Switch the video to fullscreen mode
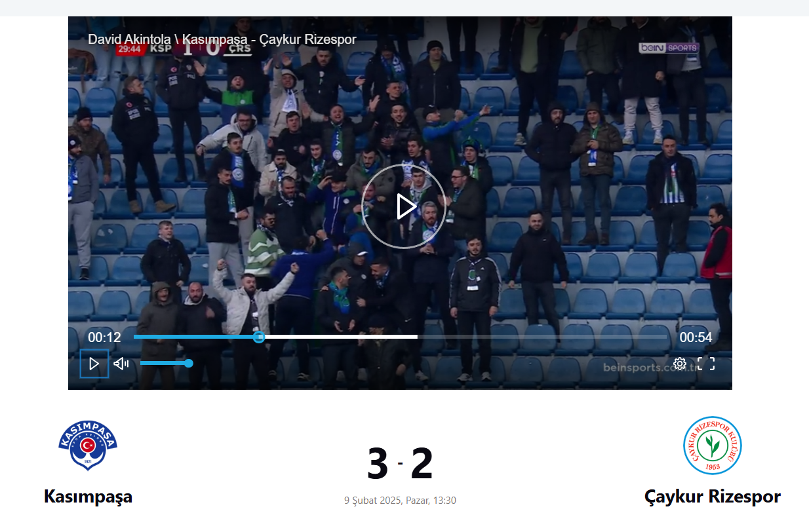Image resolution: width=809 pixels, height=532 pixels. click(x=706, y=364)
